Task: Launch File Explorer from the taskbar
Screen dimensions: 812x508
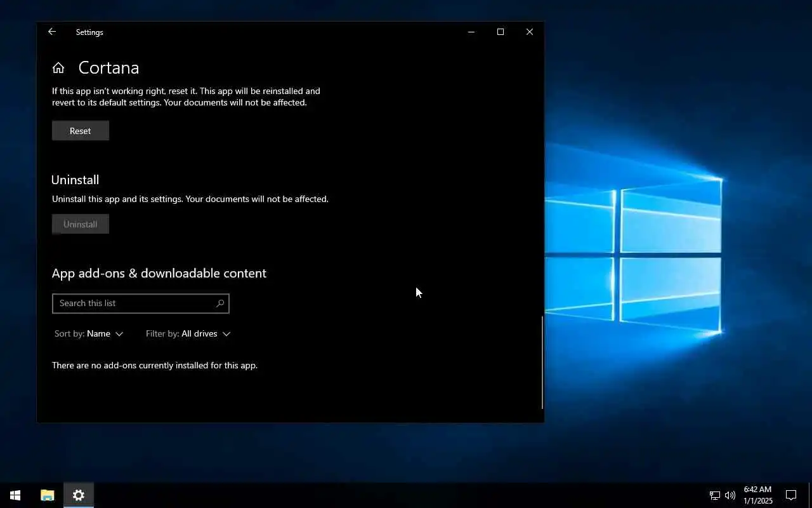Action: (47, 495)
